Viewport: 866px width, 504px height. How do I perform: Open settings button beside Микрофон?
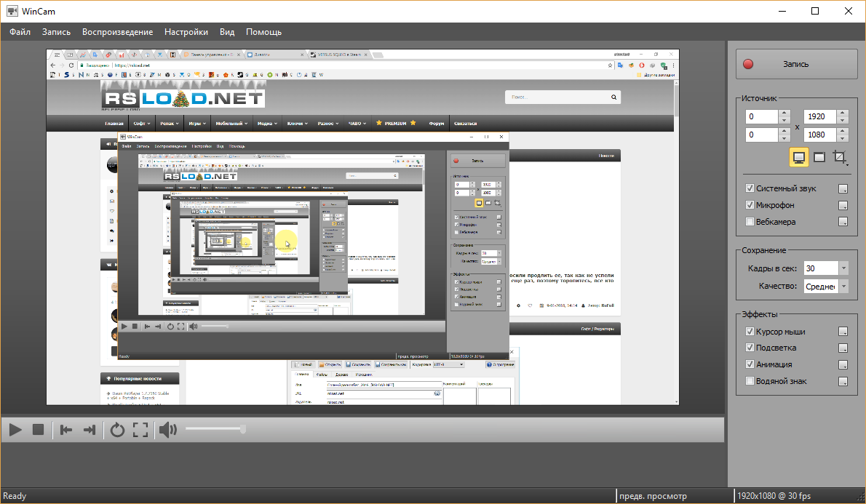[x=843, y=205]
